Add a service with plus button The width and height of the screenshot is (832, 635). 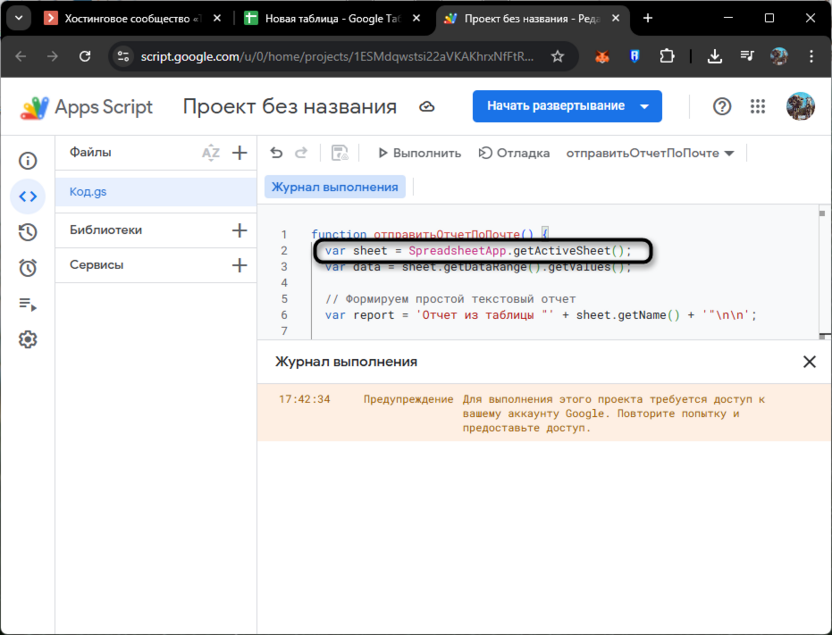point(239,265)
